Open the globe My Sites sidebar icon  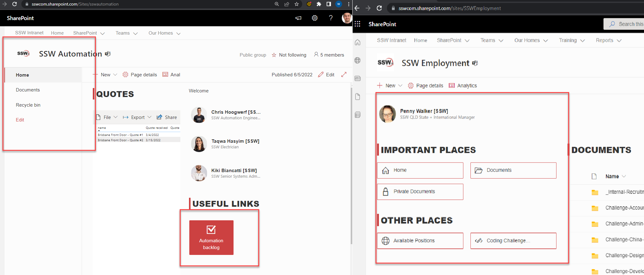[358, 60]
